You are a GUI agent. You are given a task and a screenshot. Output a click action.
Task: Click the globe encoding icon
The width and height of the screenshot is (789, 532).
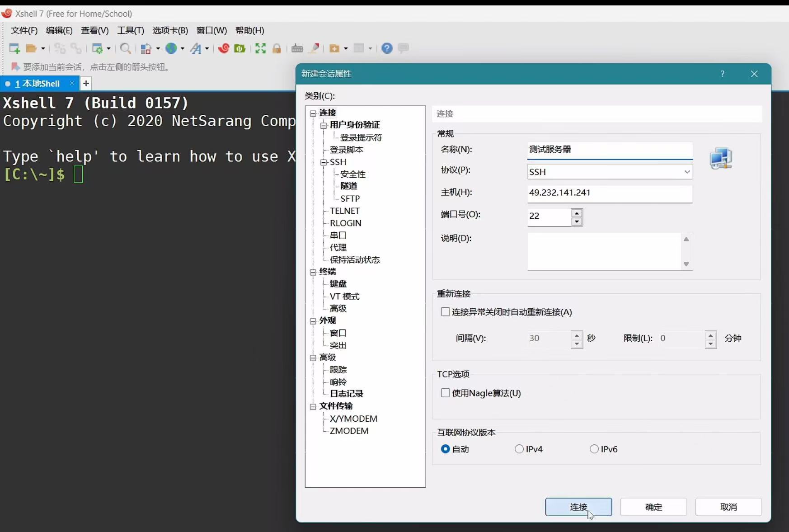(x=171, y=48)
